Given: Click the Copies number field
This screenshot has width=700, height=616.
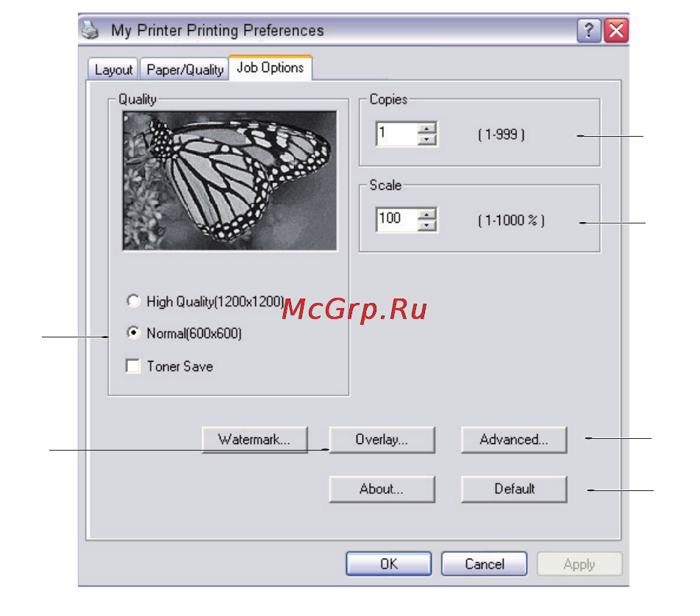Looking at the screenshot, I should [397, 134].
